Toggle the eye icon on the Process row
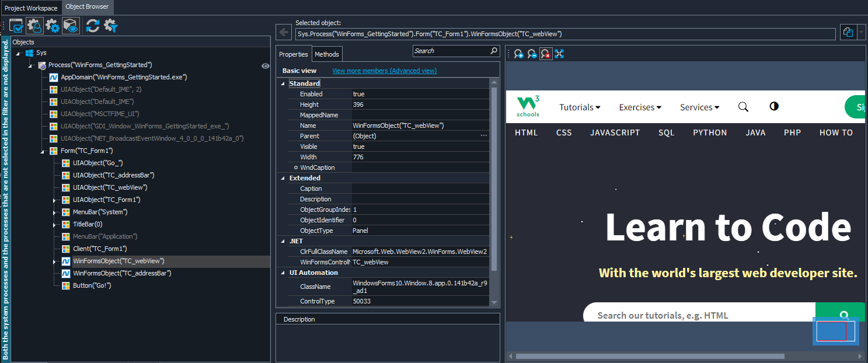 265,65
